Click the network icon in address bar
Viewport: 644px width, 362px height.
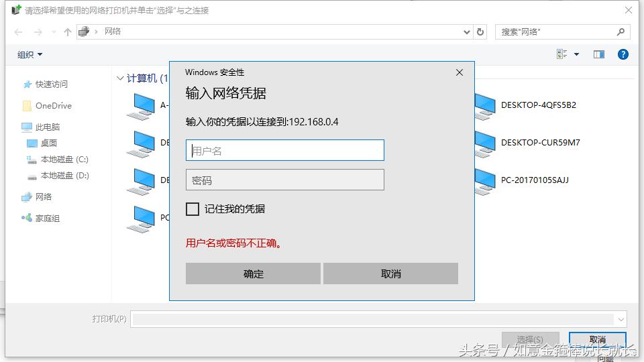pyautogui.click(x=84, y=32)
